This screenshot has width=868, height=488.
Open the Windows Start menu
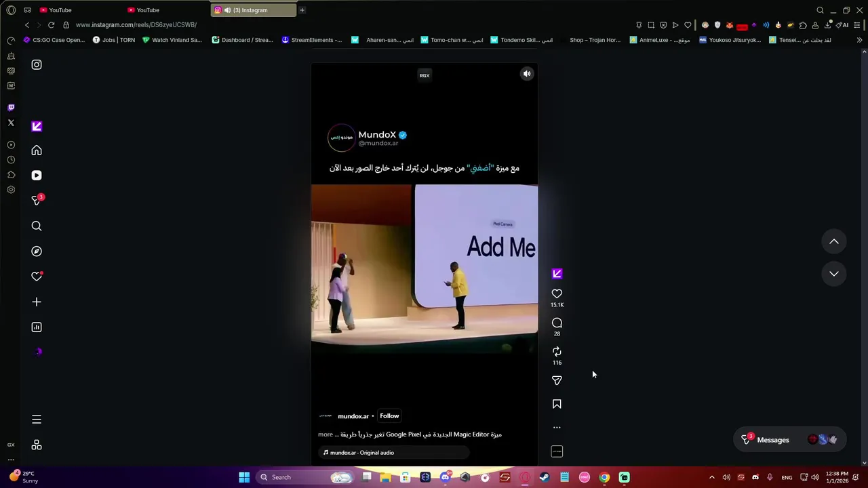coord(244,477)
